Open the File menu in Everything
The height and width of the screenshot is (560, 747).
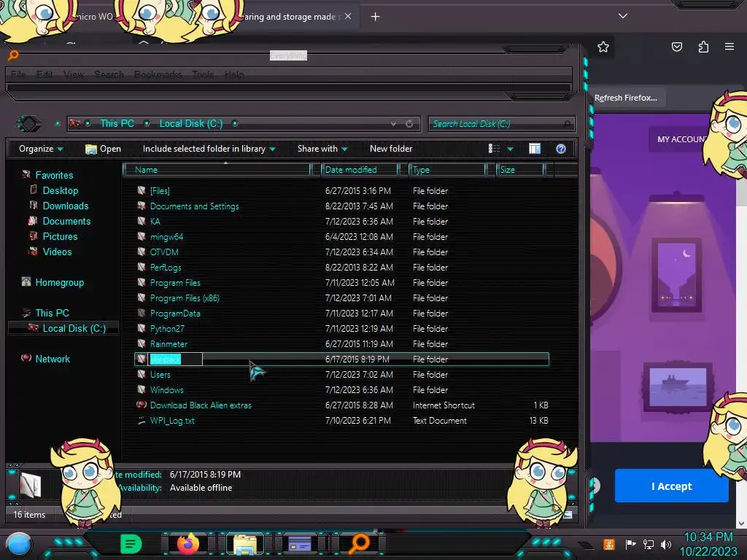tap(18, 74)
